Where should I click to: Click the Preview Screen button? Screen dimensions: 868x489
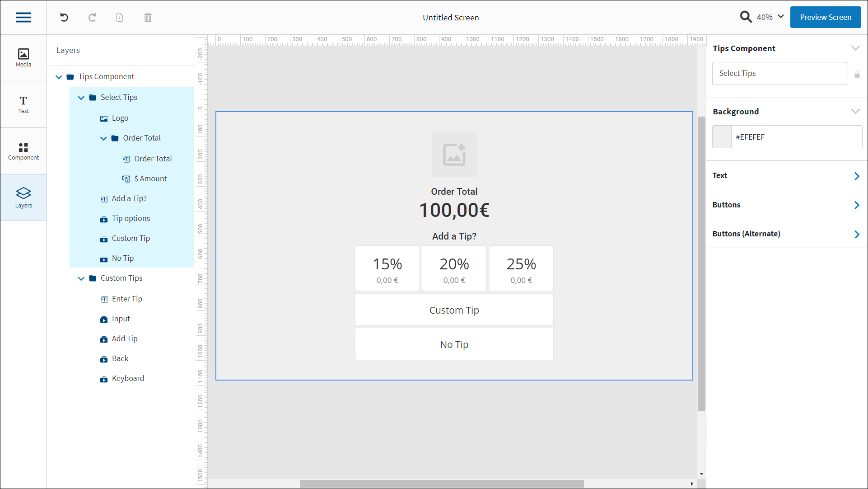click(x=825, y=17)
